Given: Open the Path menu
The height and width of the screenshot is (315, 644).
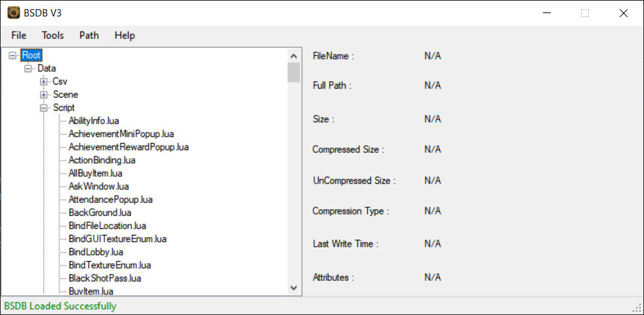Looking at the screenshot, I should (x=89, y=35).
